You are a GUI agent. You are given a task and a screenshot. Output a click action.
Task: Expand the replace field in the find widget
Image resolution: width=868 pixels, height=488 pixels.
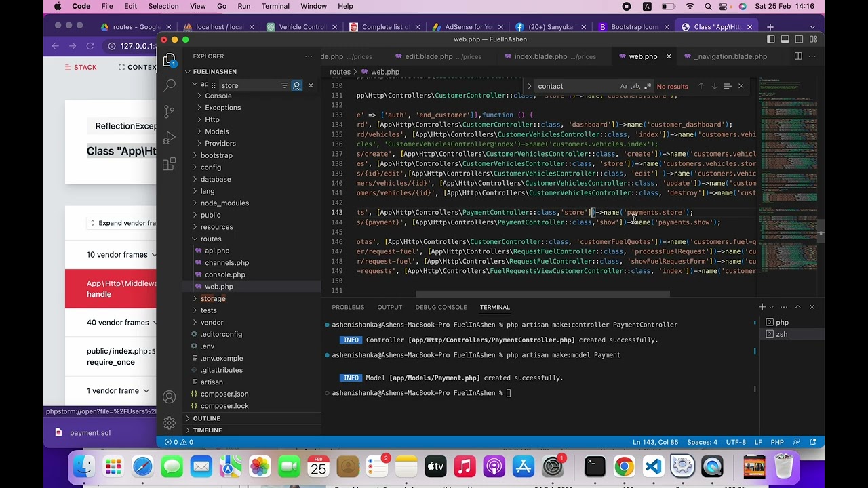tap(531, 86)
